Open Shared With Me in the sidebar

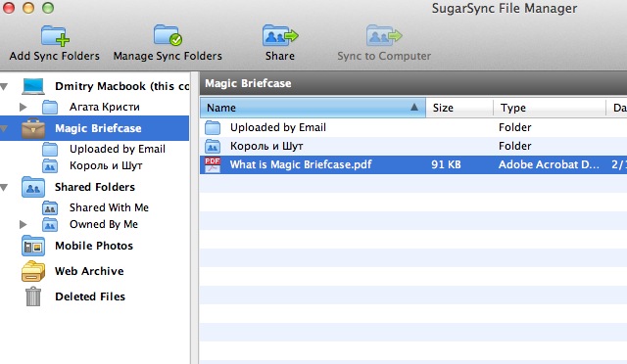[109, 207]
